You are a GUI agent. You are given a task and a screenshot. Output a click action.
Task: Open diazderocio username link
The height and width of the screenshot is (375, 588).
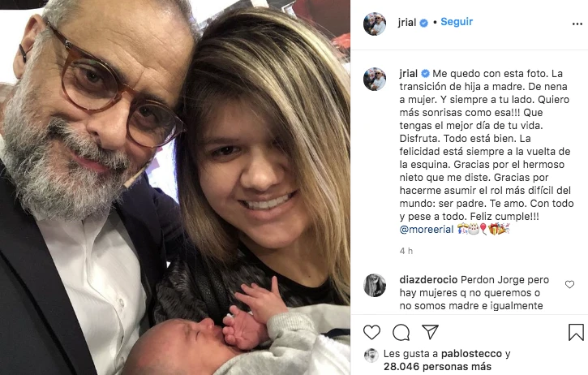(428, 280)
